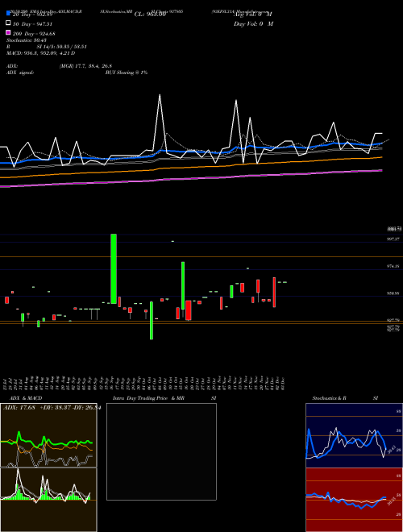This screenshot has height=532, width=403.
Task: Click the 'Day Vol: 0 M' label
Action: click(253, 24)
